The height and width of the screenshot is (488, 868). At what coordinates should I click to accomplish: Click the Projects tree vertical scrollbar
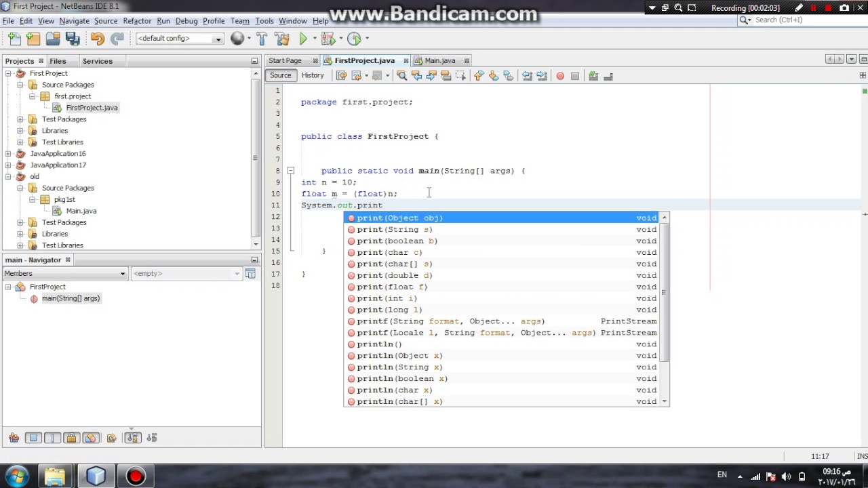256,157
